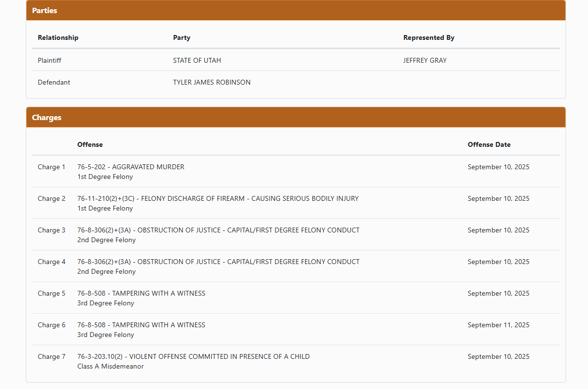
Task: Click the Defendant relationship cell
Action: tap(54, 82)
